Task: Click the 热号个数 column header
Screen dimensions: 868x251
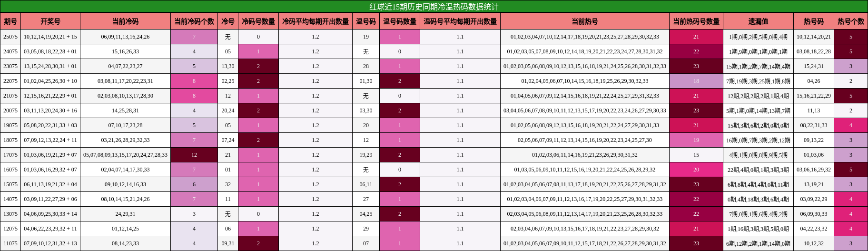Action: tap(851, 21)
